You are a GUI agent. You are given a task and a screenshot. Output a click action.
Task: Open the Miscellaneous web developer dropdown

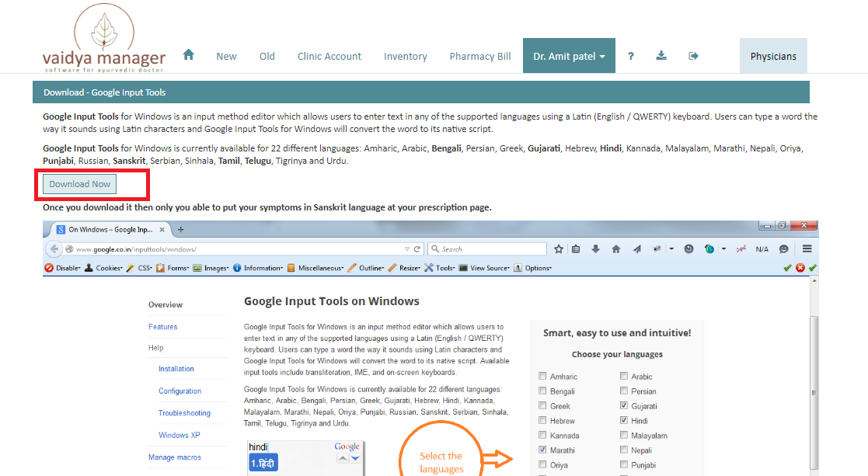pyautogui.click(x=315, y=268)
